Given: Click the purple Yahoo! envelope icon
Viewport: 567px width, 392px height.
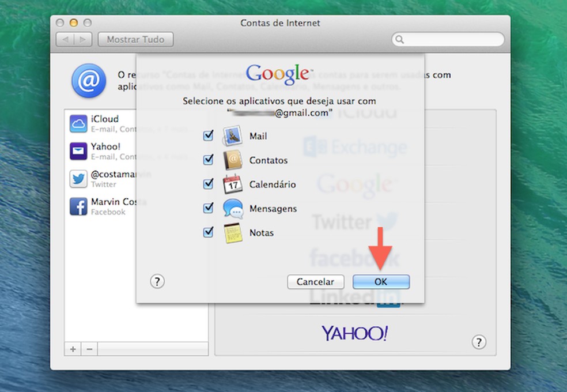Looking at the screenshot, I should point(78,151).
